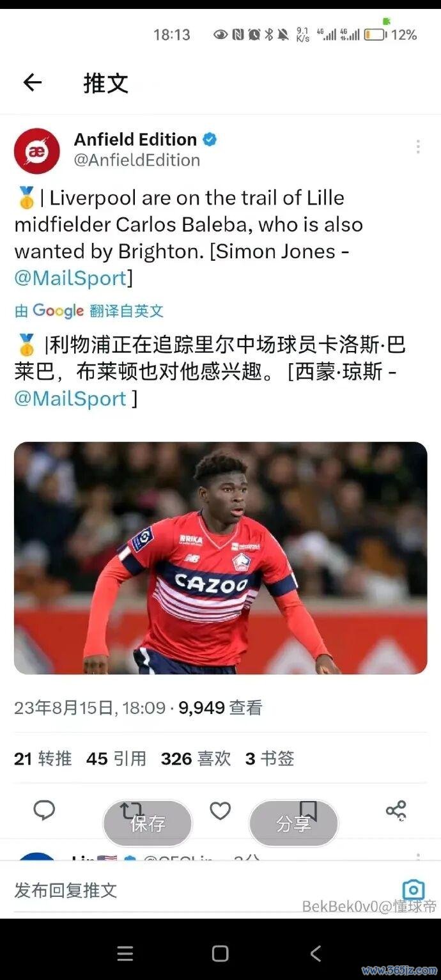
Task: Tap the retweet arrows icon
Action: [131, 810]
